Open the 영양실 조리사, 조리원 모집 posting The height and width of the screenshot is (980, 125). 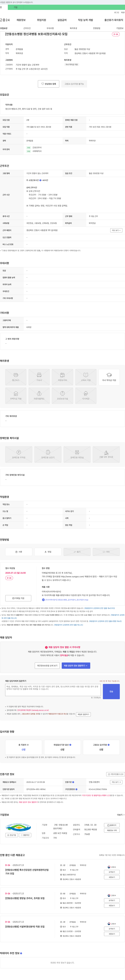tap(25, 898)
